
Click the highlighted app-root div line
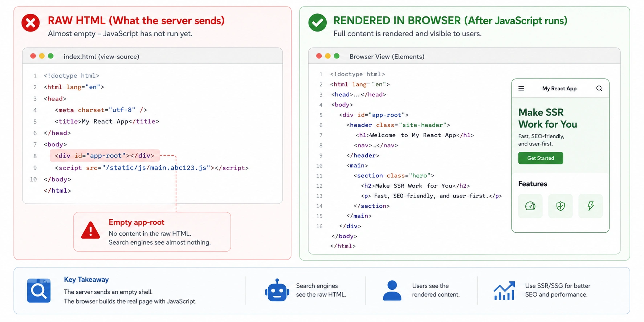point(105,156)
